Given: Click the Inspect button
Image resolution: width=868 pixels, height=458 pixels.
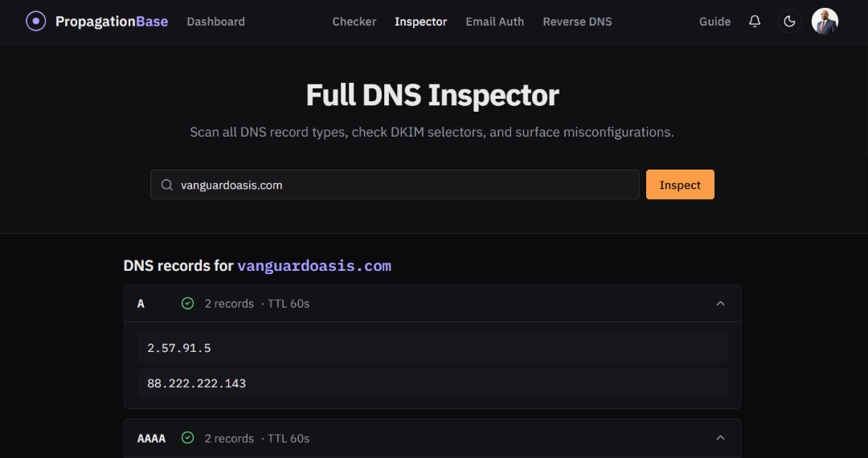Looking at the screenshot, I should [680, 185].
